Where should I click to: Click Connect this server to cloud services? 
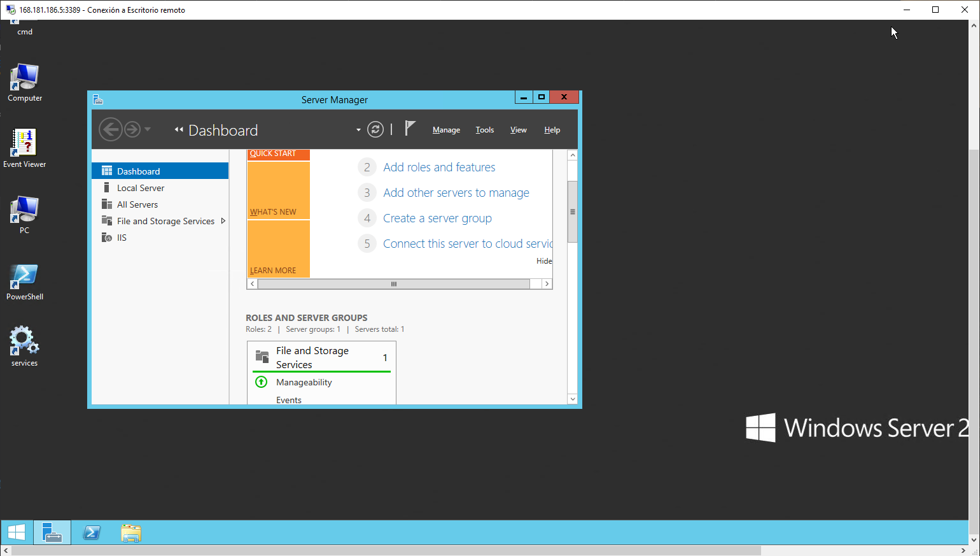pos(468,243)
